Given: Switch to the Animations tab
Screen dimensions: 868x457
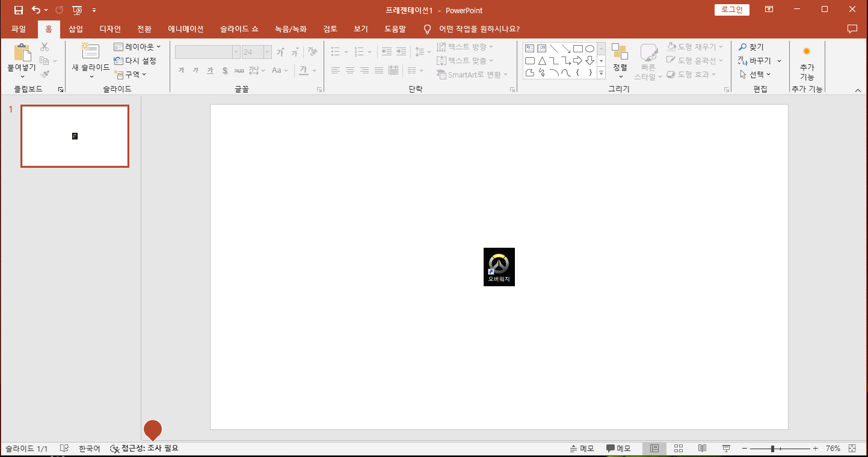Looking at the screenshot, I should click(186, 29).
